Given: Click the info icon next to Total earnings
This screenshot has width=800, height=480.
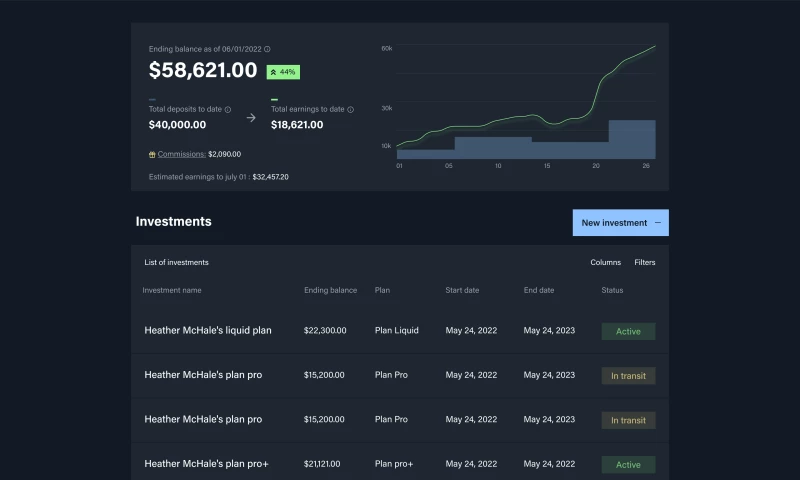Looking at the screenshot, I should 350,109.
